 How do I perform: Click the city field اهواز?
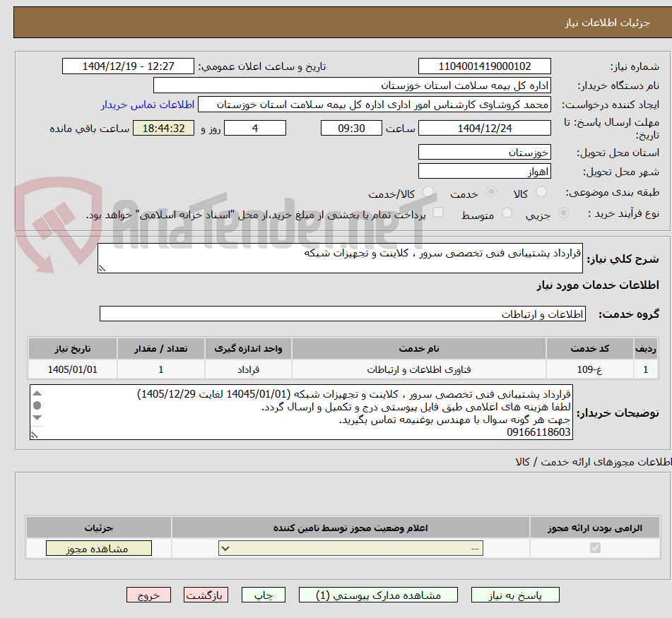point(484,172)
